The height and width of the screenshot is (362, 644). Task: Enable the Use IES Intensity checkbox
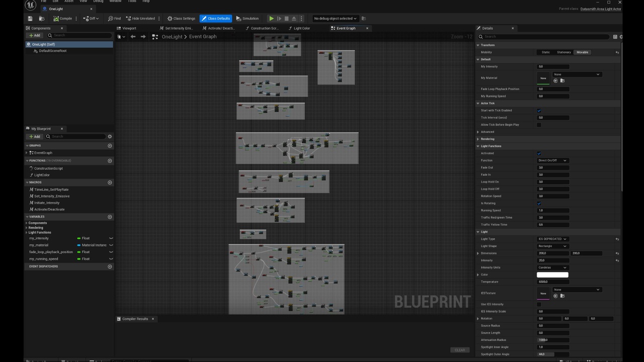point(539,304)
